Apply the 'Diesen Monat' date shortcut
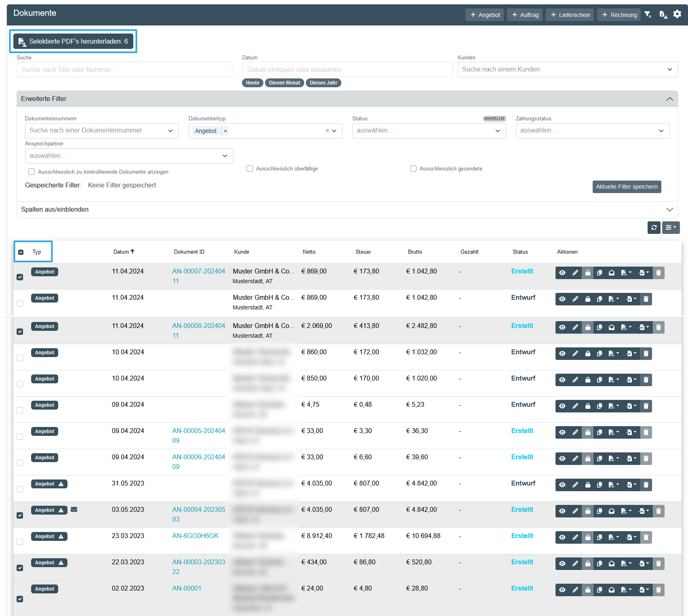 point(284,83)
